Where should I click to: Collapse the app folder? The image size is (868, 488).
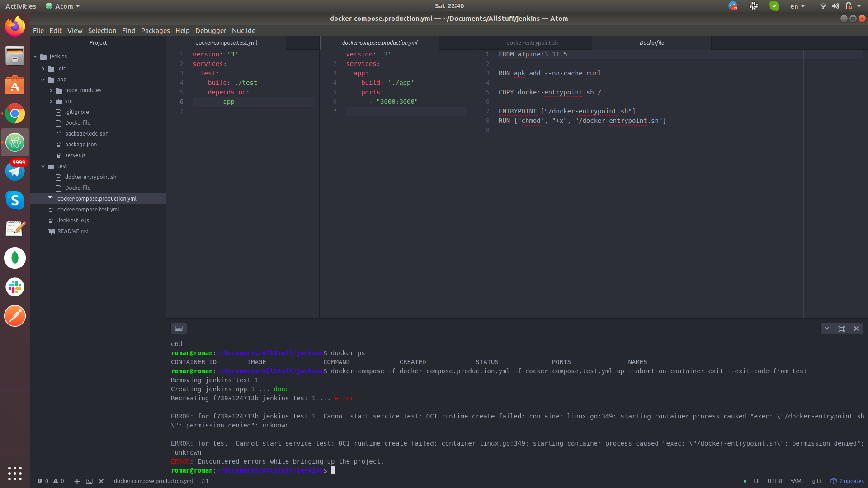click(x=43, y=80)
